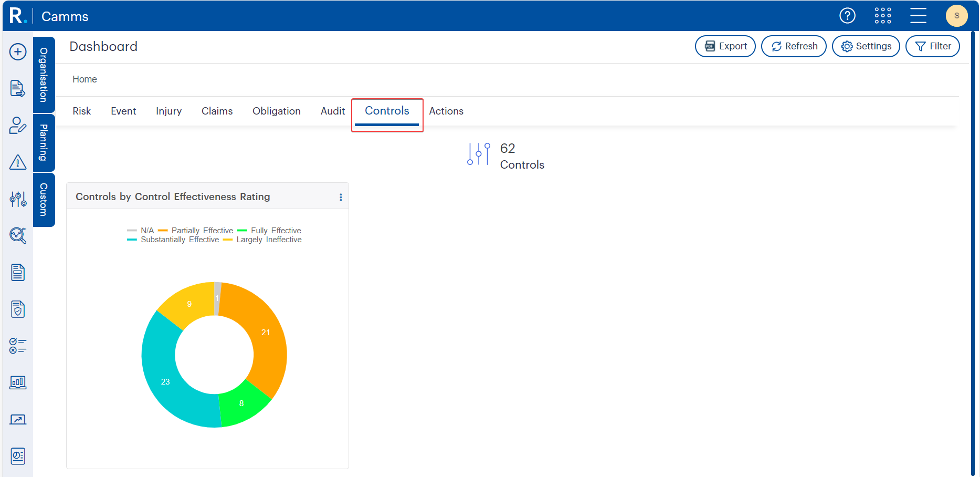The width and height of the screenshot is (980, 477).
Task: Open the chart widget three-dot menu
Action: tap(341, 197)
